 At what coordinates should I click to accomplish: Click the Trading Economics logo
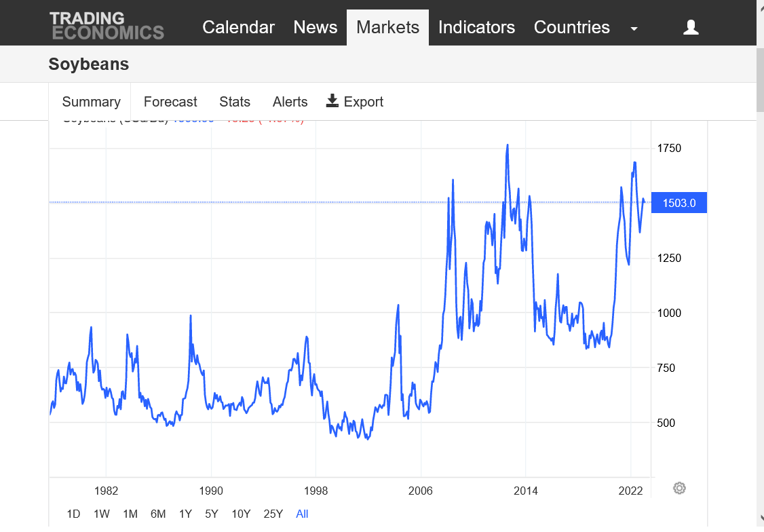click(x=107, y=26)
